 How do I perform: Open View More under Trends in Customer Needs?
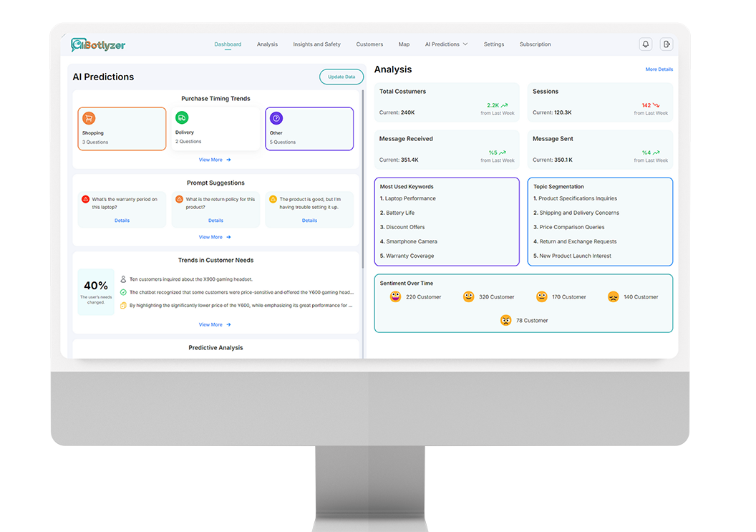pos(215,324)
